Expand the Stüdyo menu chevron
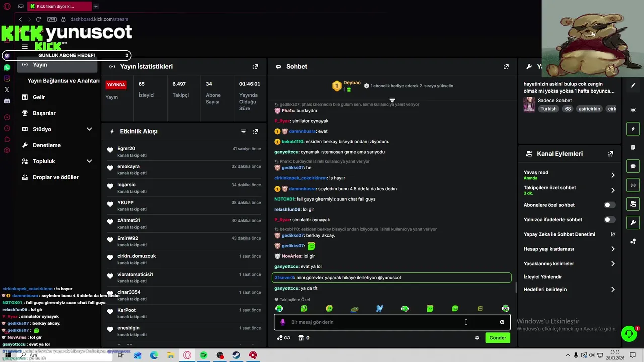644x362 pixels. pos(89,129)
